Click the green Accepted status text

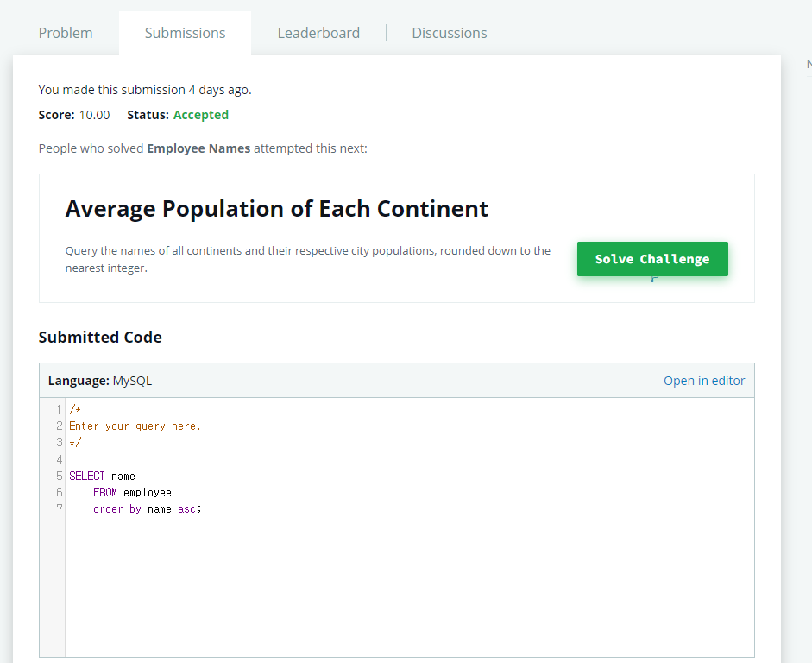[201, 115]
